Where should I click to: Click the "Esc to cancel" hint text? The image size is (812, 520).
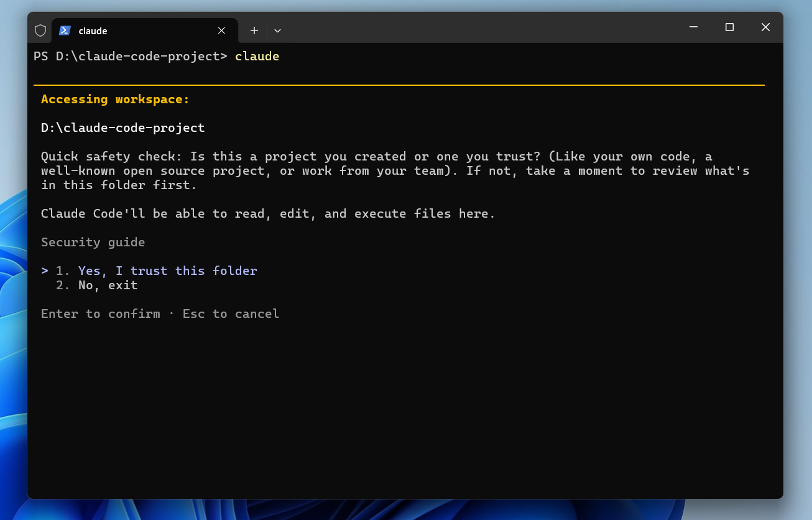click(231, 313)
